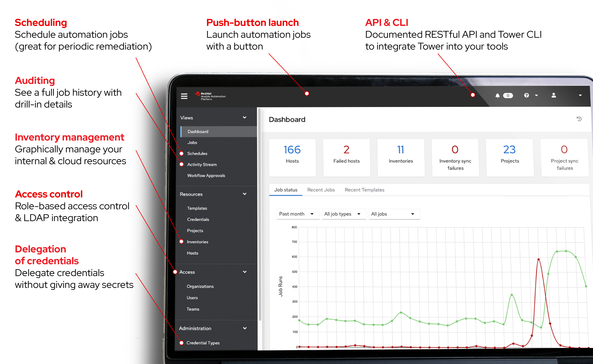Click the Red Hat Ansible logo
The image size is (593, 364).
pos(210,96)
